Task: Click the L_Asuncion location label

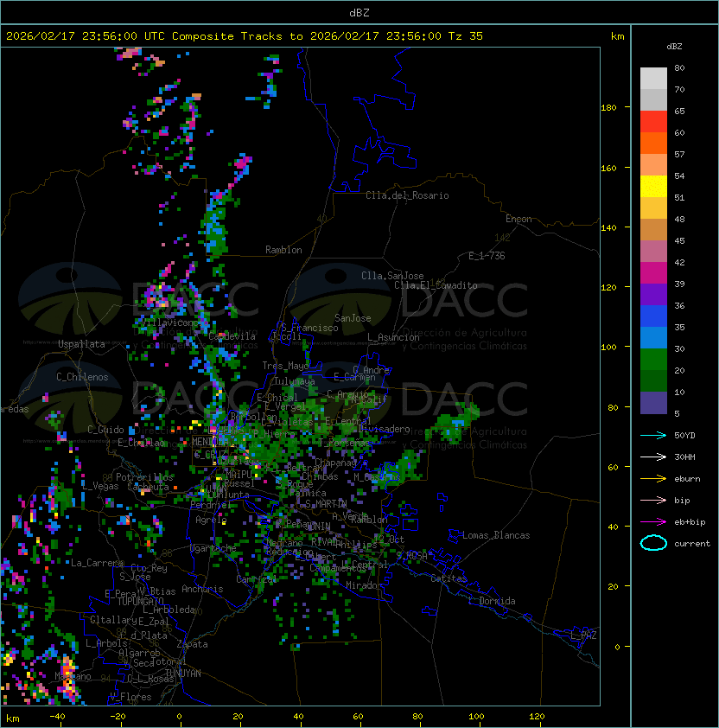Action: (393, 337)
